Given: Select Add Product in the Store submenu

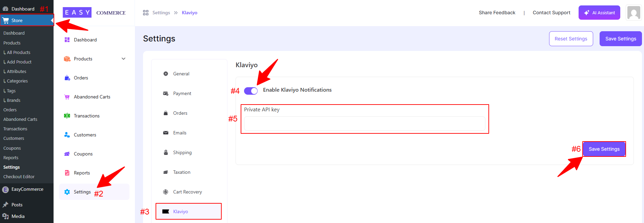Looking at the screenshot, I should click(x=19, y=62).
